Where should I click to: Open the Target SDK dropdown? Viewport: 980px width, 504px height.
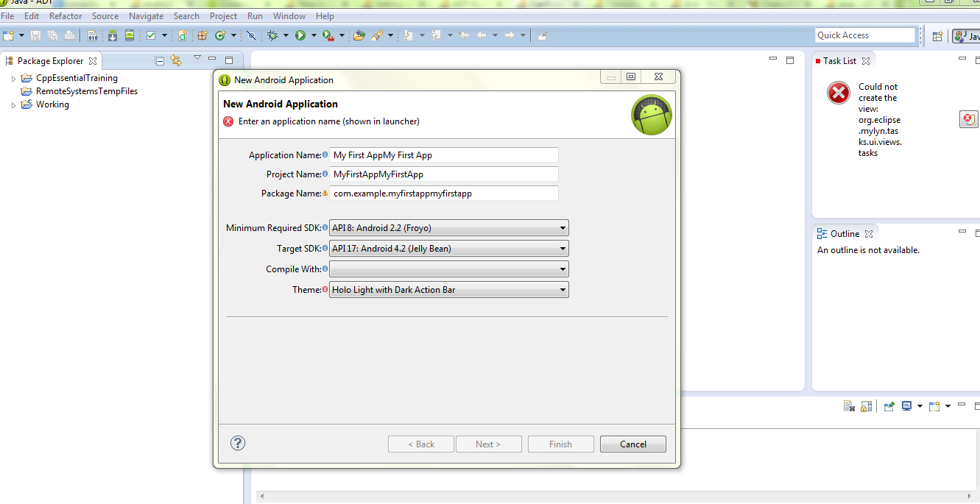[x=449, y=249]
